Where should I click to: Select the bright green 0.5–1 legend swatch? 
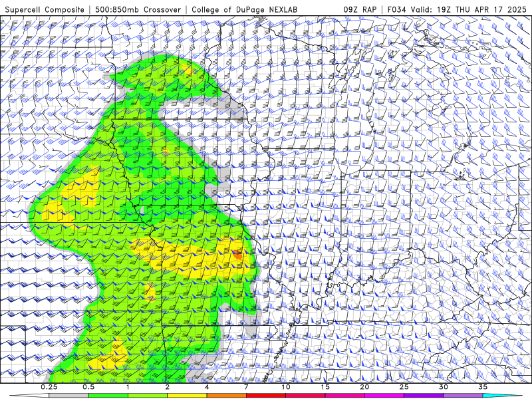pos(108,396)
